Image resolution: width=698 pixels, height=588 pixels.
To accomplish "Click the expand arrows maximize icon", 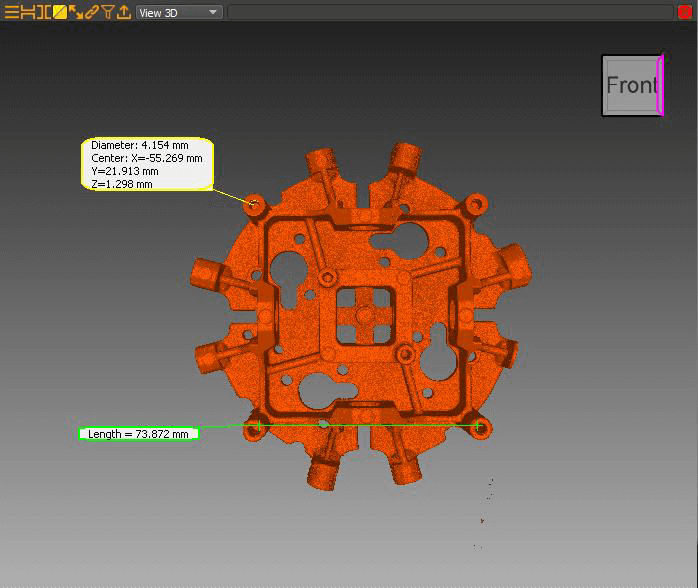I will 76,12.
